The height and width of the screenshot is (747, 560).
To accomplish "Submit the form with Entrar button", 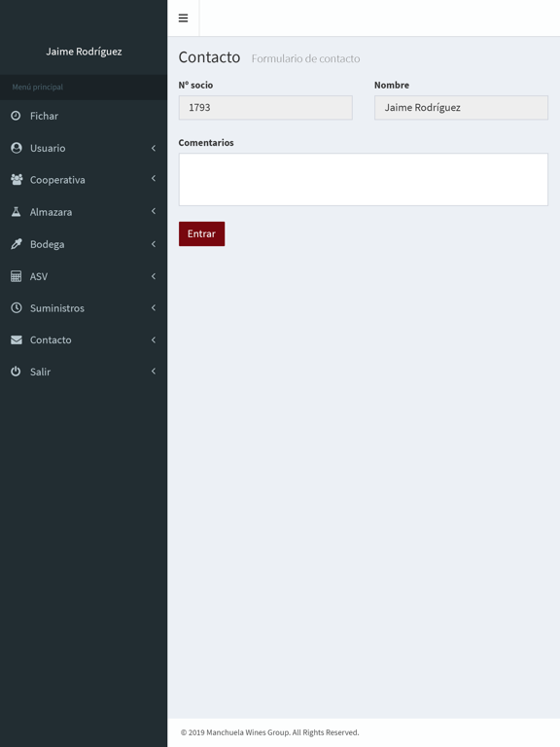I will 201,233.
